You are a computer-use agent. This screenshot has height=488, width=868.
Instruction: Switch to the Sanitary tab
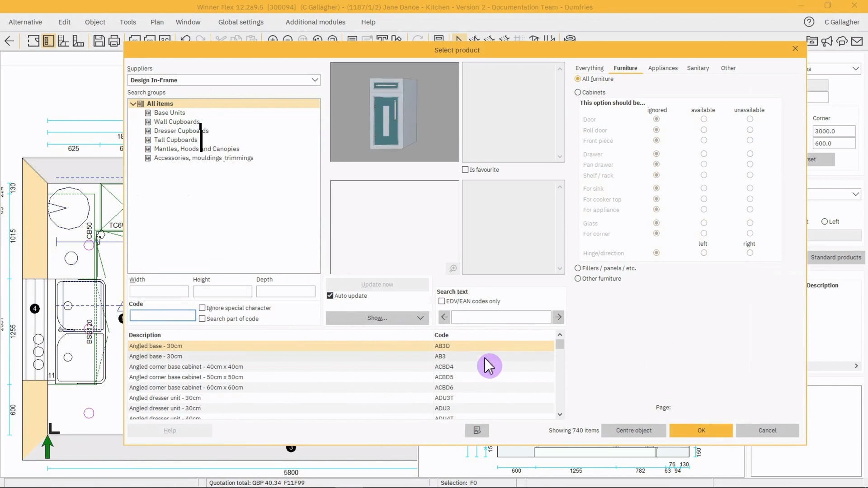pos(698,68)
